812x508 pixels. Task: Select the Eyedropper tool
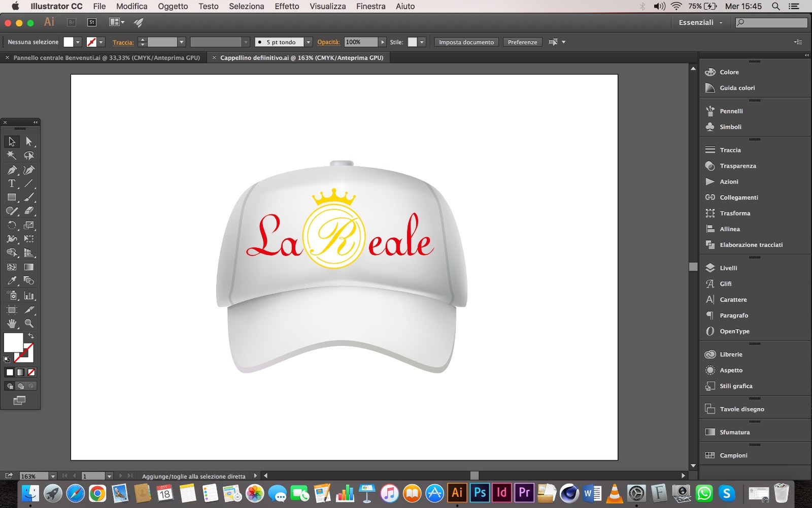[x=12, y=280]
